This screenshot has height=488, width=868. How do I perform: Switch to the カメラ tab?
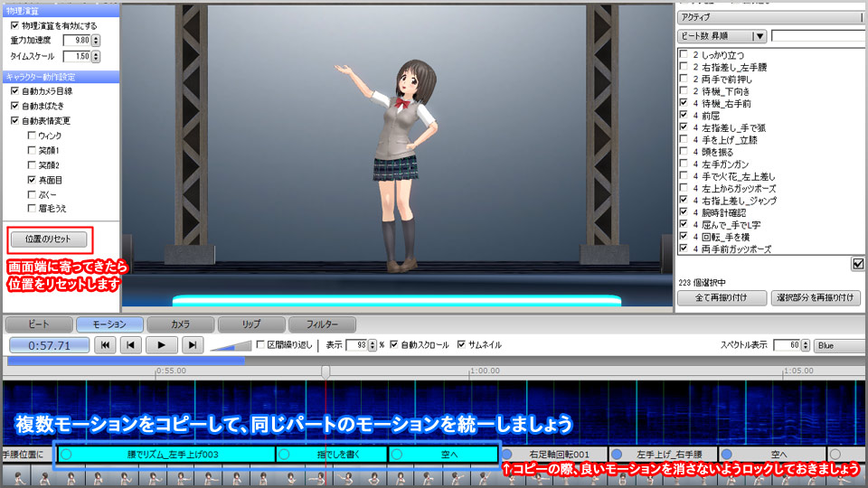[x=180, y=324]
